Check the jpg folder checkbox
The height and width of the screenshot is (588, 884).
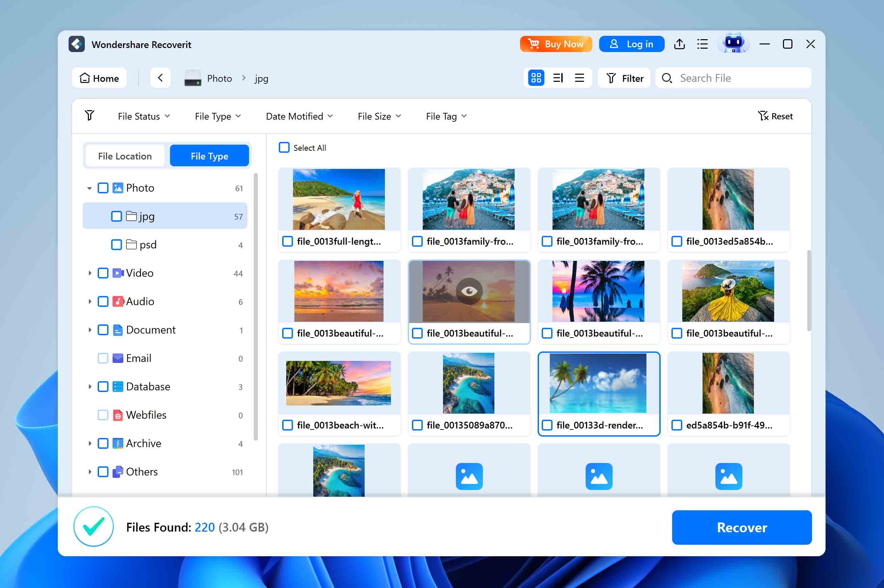[116, 216]
